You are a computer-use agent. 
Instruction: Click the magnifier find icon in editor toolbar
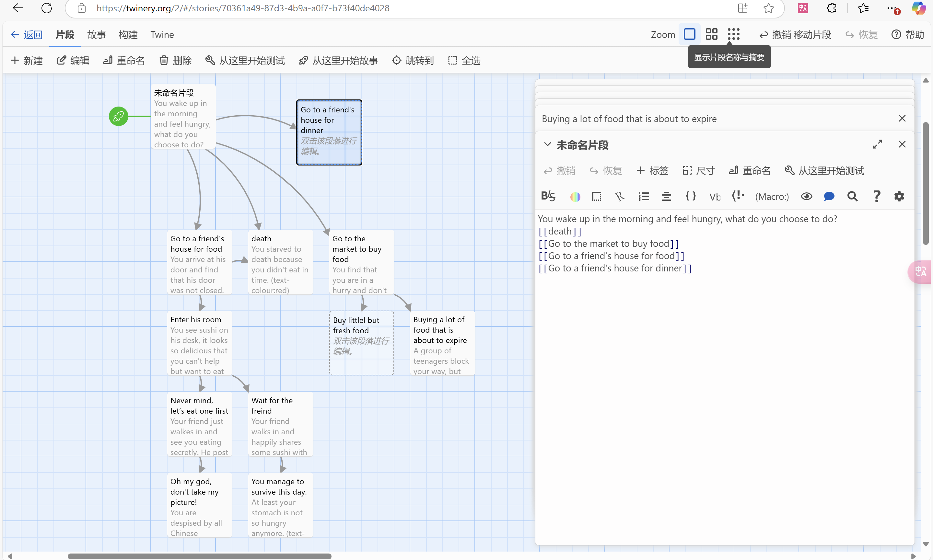pyautogui.click(x=852, y=196)
